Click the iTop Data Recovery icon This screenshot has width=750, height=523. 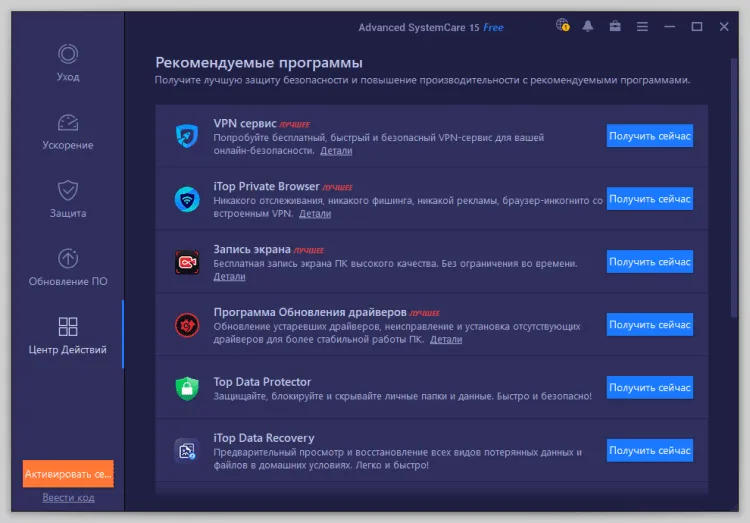tap(187, 451)
